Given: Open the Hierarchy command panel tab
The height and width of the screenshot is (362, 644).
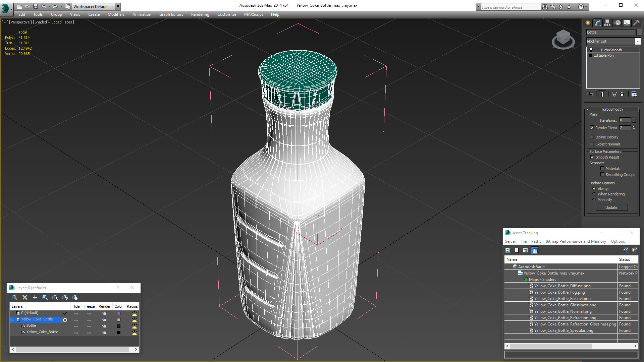Looking at the screenshot, I should click(607, 23).
